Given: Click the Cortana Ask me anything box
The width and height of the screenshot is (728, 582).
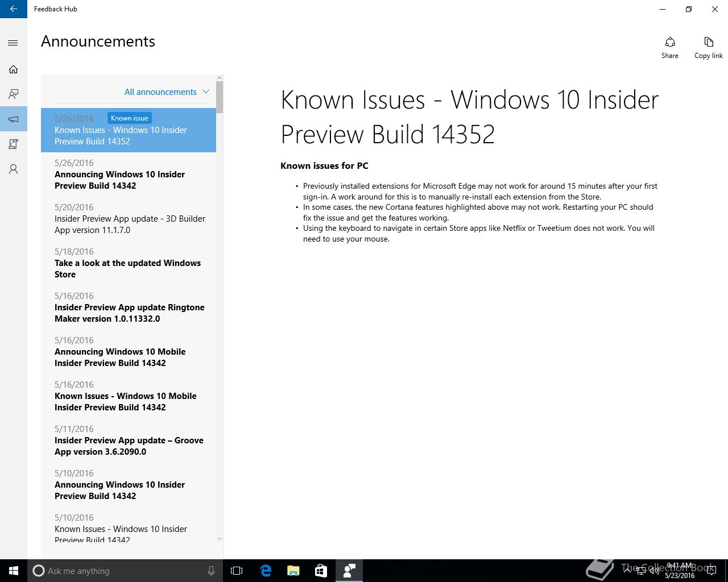Looking at the screenshot, I should click(x=125, y=571).
